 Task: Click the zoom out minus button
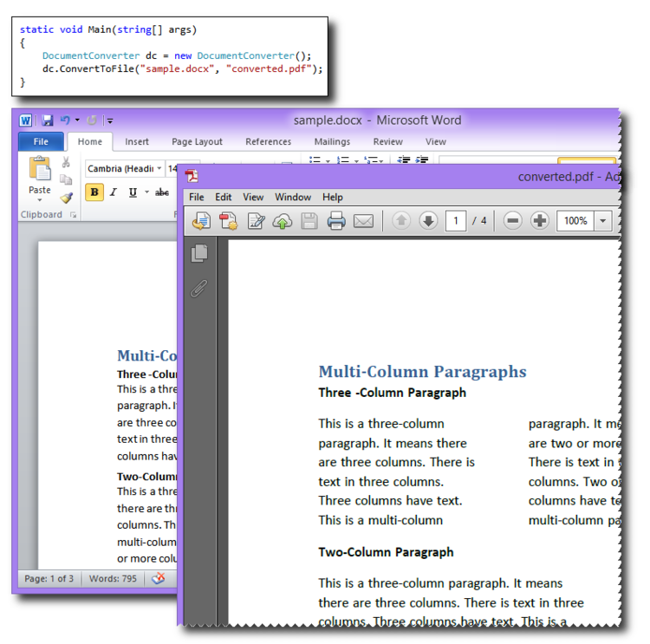pyautogui.click(x=513, y=221)
